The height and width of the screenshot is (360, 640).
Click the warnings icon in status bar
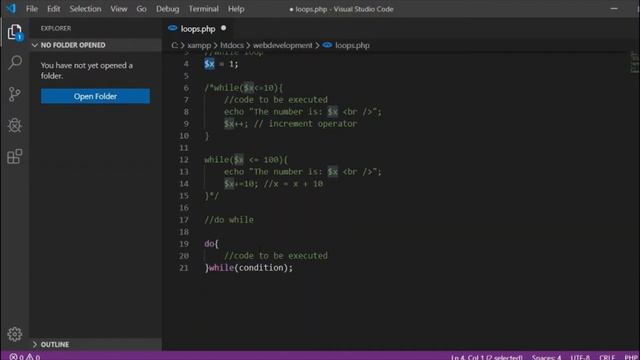[29, 357]
